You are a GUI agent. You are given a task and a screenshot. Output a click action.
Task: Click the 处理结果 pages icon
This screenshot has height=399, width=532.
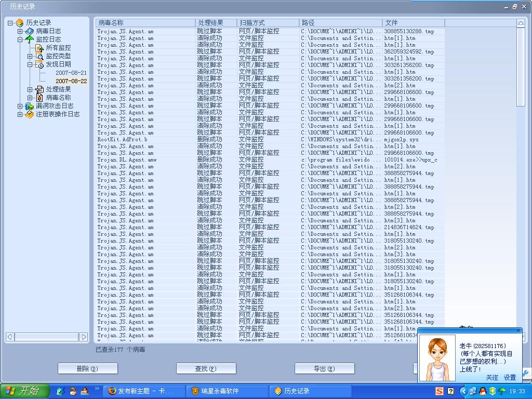(39, 89)
